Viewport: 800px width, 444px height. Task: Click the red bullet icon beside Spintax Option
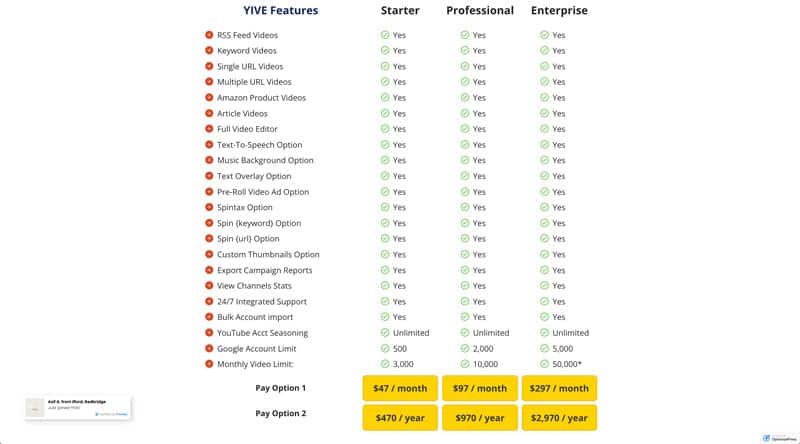(x=209, y=207)
